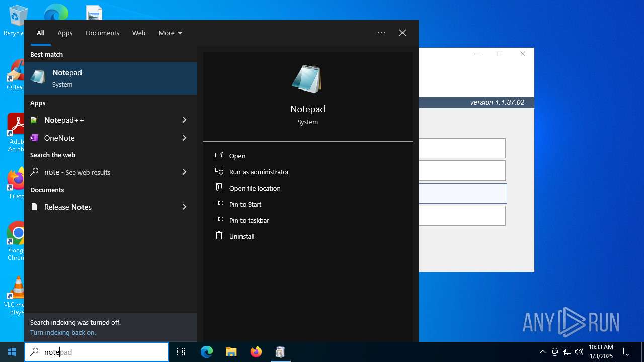Switch to the Documents search tab
644x362 pixels.
point(102,33)
